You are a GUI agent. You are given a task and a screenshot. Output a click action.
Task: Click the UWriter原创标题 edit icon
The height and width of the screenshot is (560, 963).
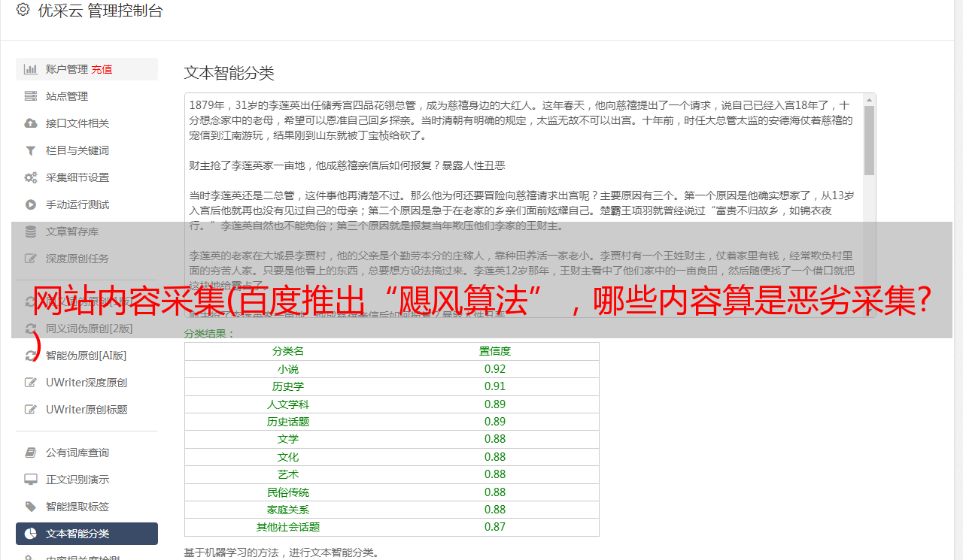(31, 410)
